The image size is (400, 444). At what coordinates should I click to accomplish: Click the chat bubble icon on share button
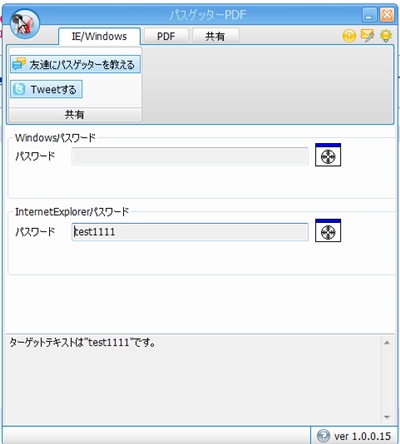coord(19,64)
